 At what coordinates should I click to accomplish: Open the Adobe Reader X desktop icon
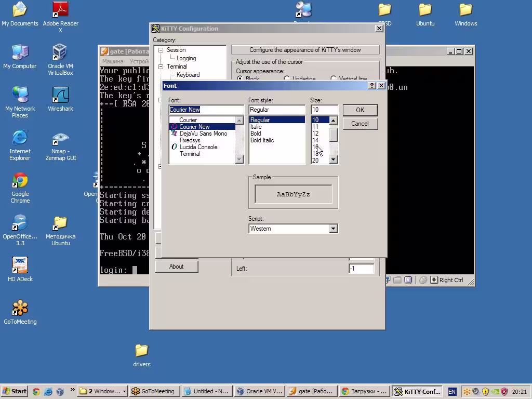pyautogui.click(x=60, y=17)
